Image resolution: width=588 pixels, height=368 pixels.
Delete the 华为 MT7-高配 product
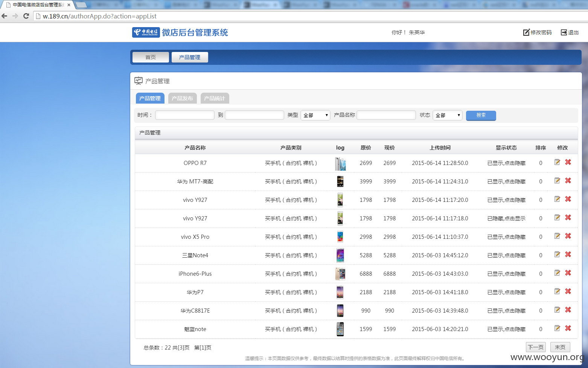pos(568,181)
